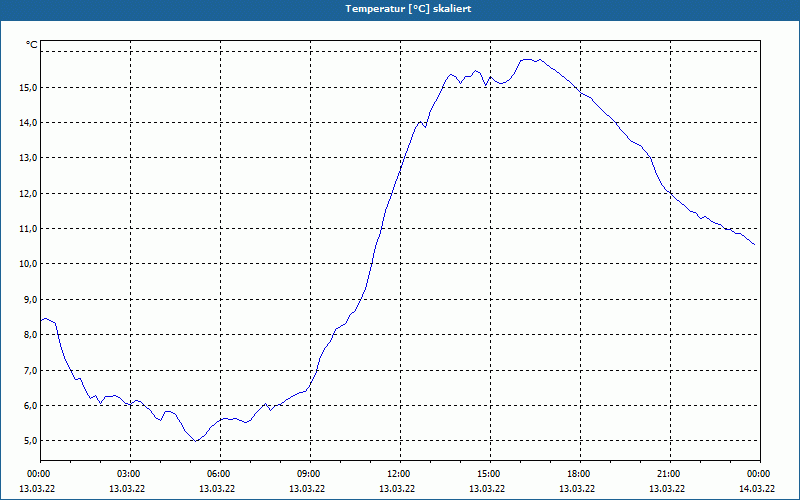Image resolution: width=800 pixels, height=500 pixels.
Task: Select the 10,0 y-axis label
Action: (x=29, y=264)
